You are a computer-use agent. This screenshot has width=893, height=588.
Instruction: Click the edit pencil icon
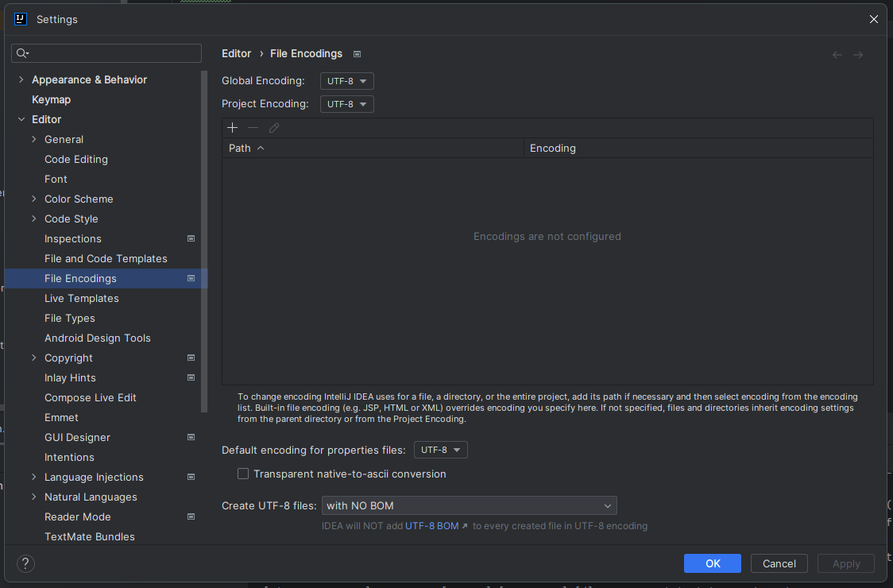274,128
